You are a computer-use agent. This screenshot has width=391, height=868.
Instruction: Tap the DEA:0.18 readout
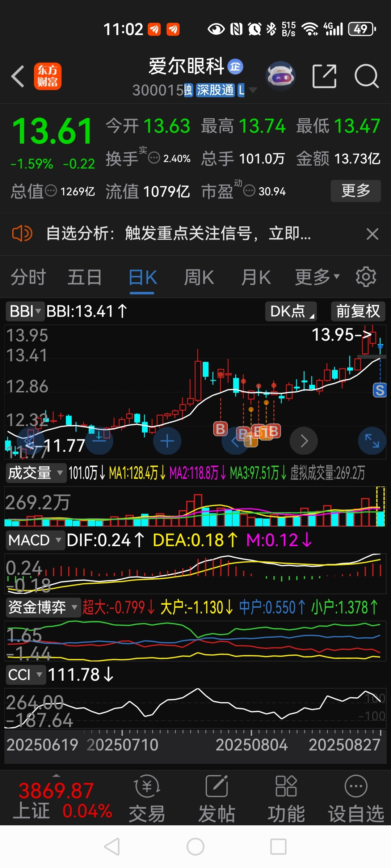195,540
